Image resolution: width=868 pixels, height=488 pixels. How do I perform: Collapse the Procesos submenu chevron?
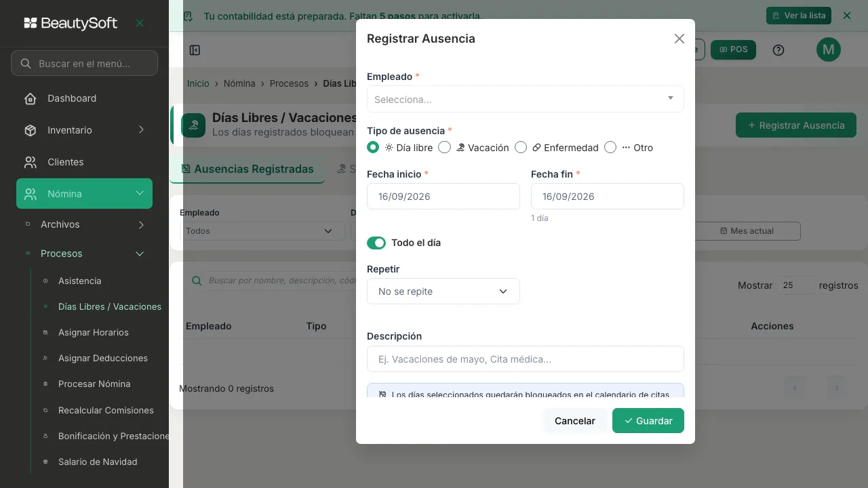coord(140,253)
